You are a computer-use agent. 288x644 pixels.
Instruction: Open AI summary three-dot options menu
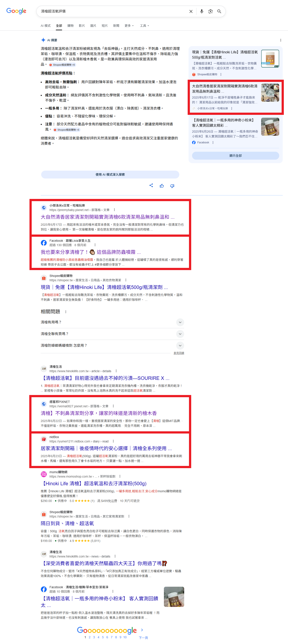click(281, 40)
